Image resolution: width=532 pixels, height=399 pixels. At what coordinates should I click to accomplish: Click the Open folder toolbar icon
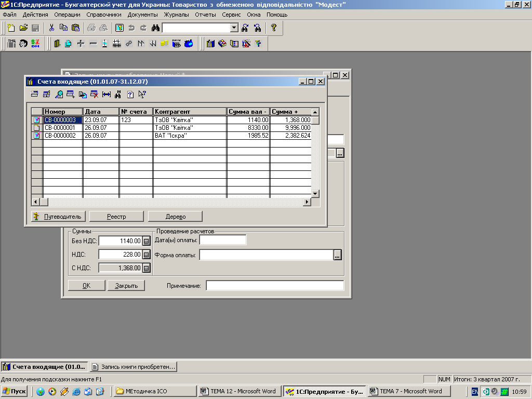23,28
